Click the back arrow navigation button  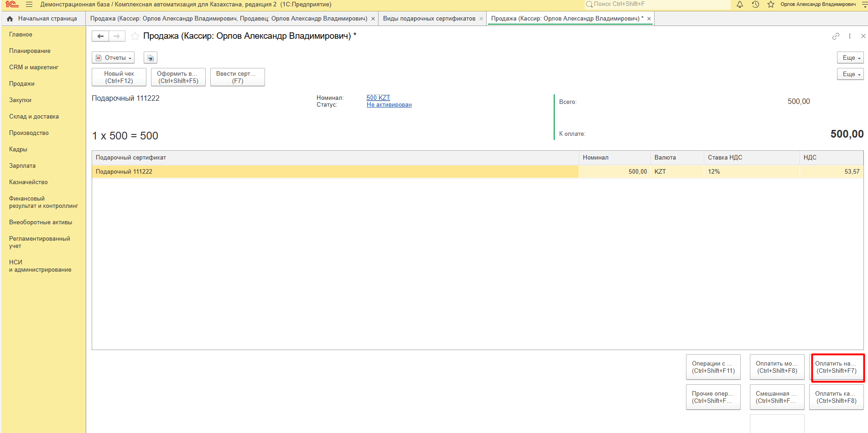pos(100,36)
